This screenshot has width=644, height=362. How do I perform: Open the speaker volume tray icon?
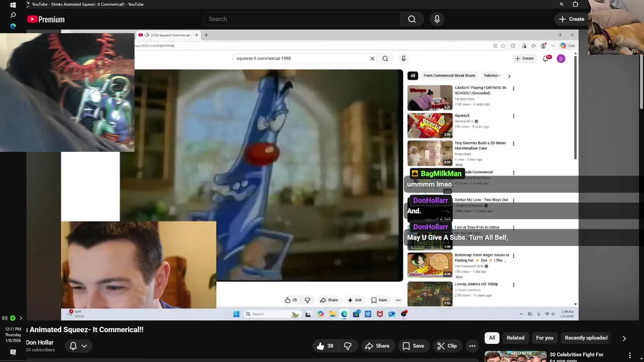point(5,318)
